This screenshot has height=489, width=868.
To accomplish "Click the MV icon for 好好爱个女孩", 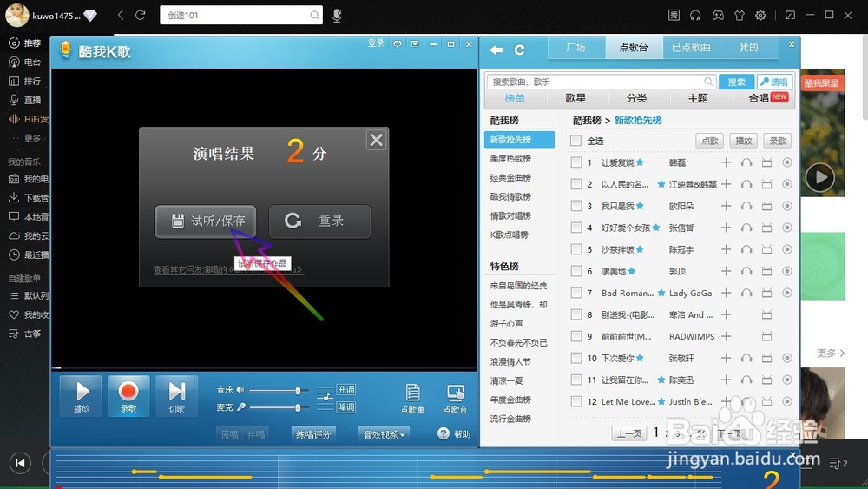I will tap(766, 228).
